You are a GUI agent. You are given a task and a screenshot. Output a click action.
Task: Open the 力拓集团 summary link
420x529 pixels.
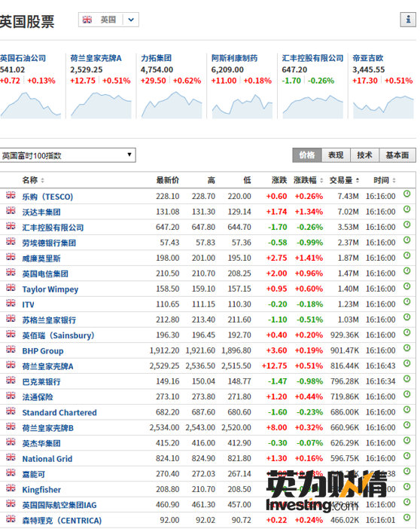pyautogui.click(x=156, y=58)
